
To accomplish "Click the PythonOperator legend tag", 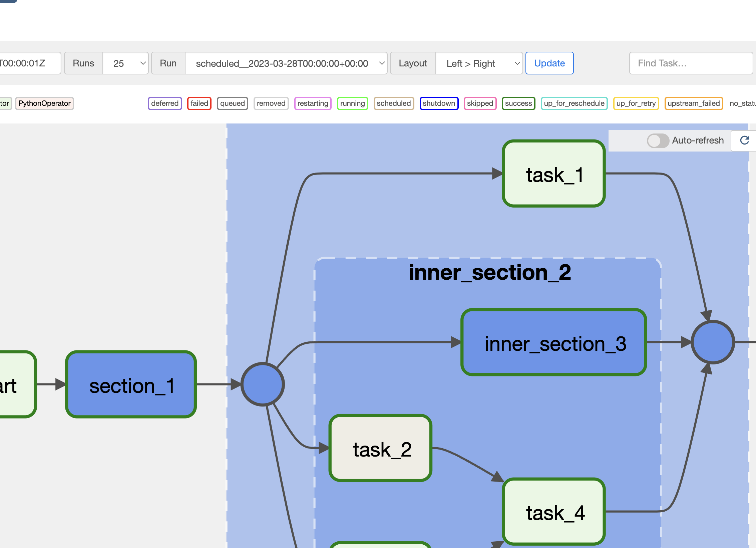I will [x=44, y=103].
